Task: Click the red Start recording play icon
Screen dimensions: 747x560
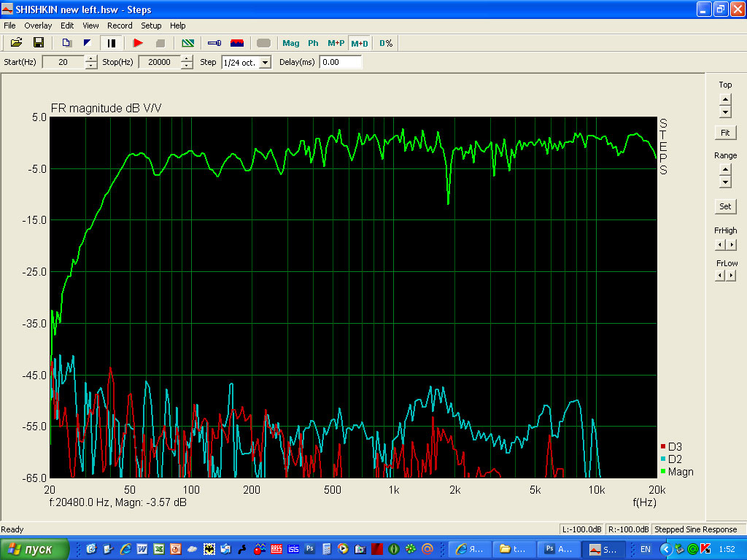Action: tap(138, 43)
